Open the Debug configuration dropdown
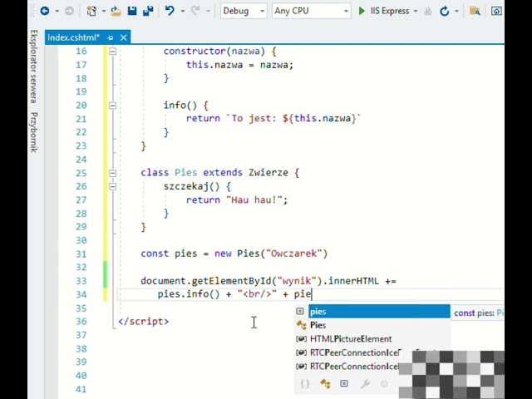The width and height of the screenshot is (532, 399). (x=244, y=11)
